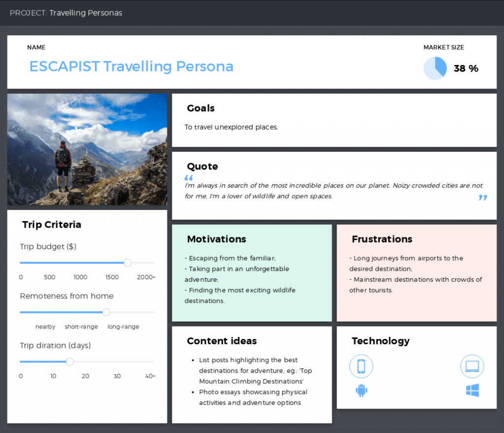Open the ESCAPIST Travelling Persona title
504x433 pixels.
coord(131,67)
